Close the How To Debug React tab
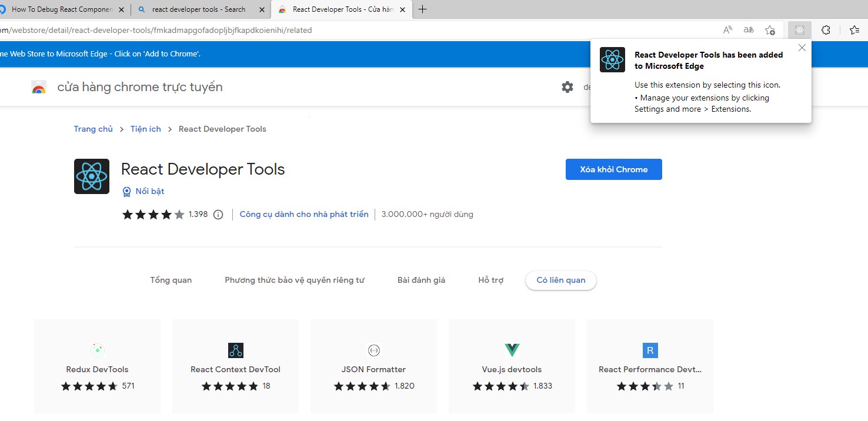Screen dimensions: 868x421 [x=121, y=9]
